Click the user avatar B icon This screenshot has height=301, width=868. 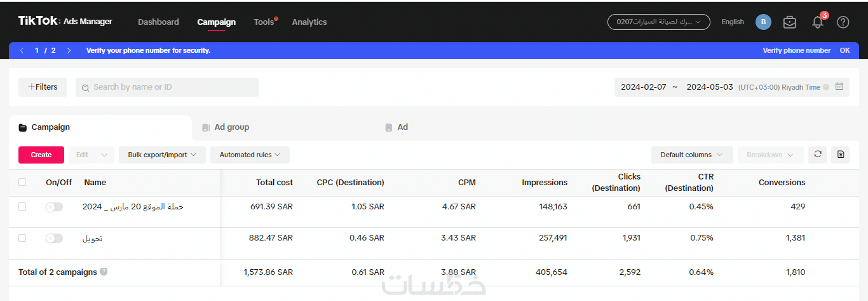pyautogui.click(x=763, y=22)
